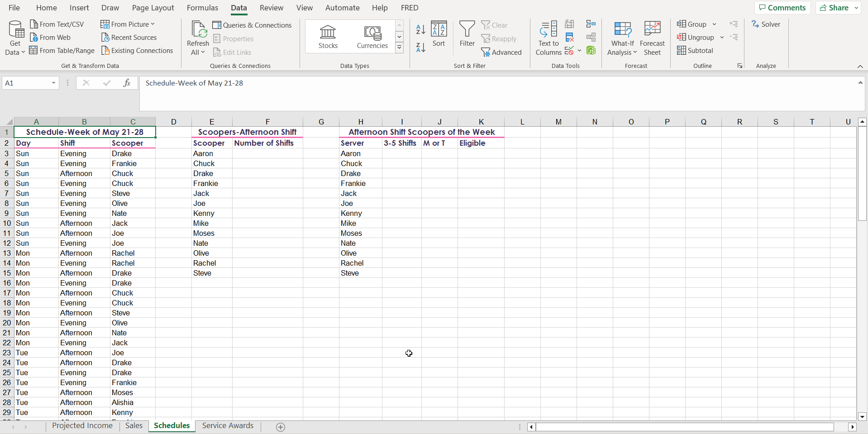Open the Name Box dropdown
This screenshot has width=868, height=434.
(x=53, y=83)
